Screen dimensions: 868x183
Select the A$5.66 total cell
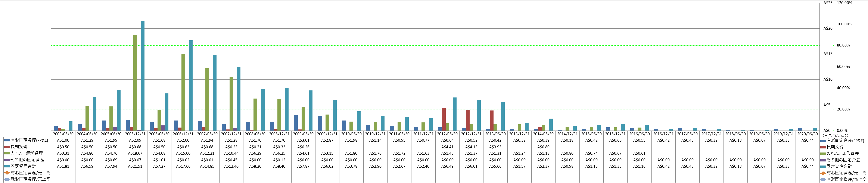[495, 166]
